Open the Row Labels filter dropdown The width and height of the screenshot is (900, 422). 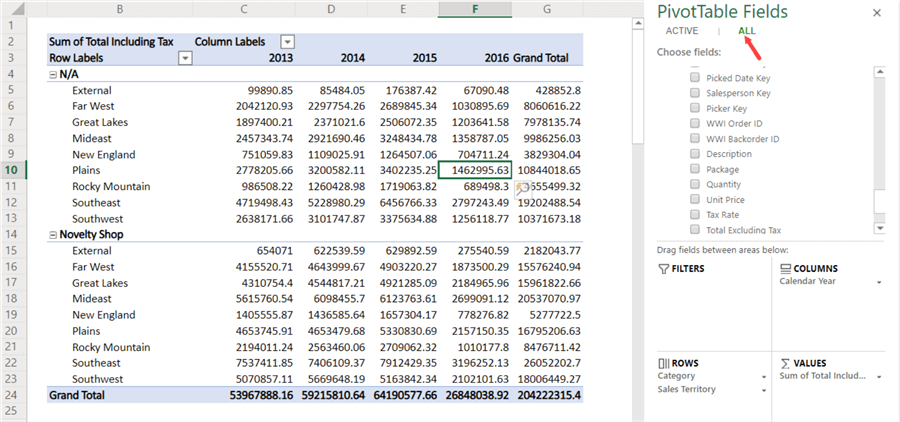tap(185, 58)
